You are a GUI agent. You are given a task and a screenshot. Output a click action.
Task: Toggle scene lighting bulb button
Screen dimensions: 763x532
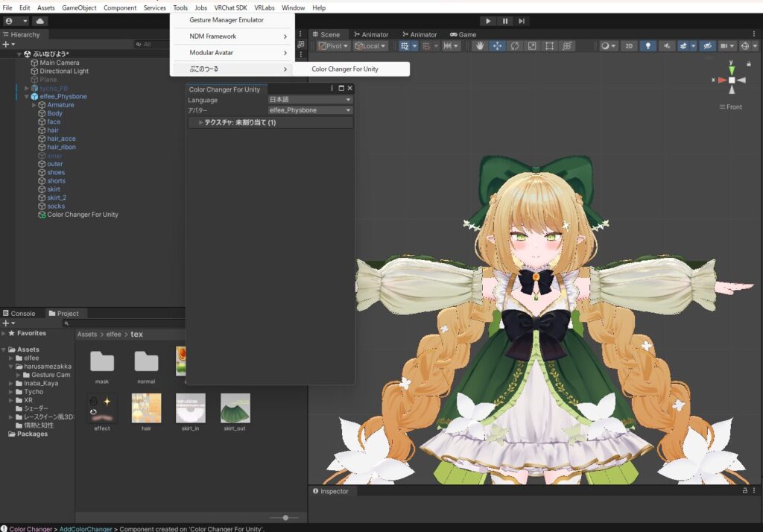tap(648, 46)
